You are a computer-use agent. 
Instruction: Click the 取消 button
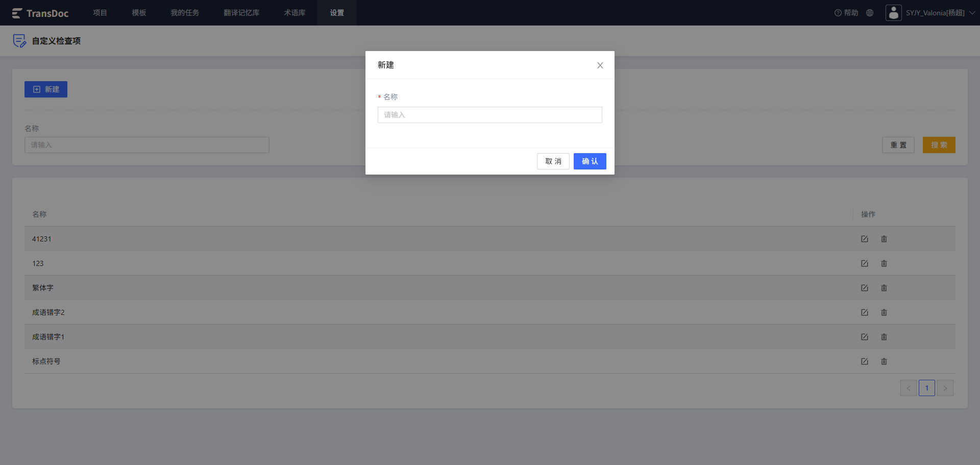tap(553, 161)
